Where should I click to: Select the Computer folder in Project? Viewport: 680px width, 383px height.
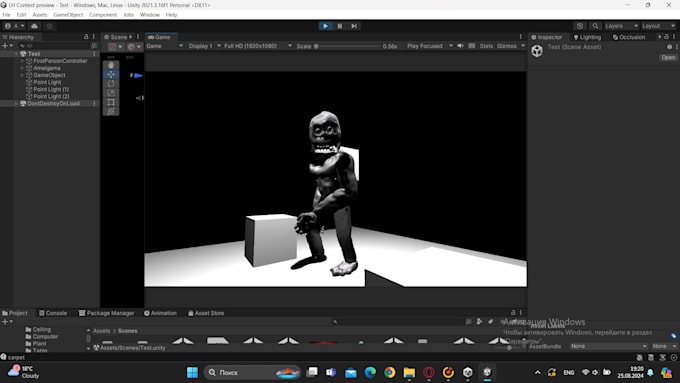tap(41, 337)
